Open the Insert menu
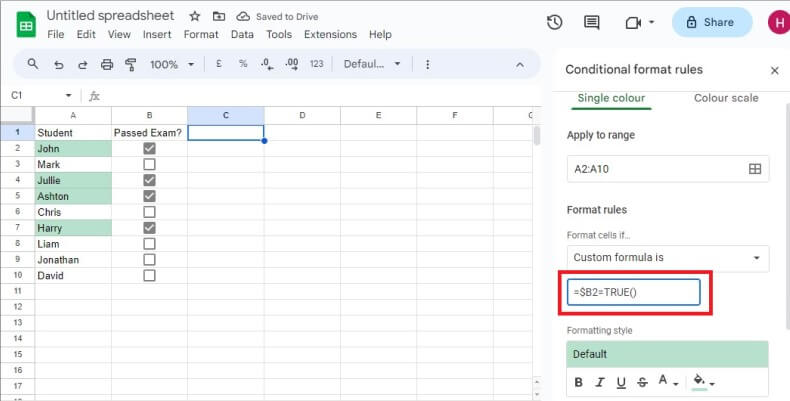Image resolution: width=790 pixels, height=401 pixels. (157, 34)
